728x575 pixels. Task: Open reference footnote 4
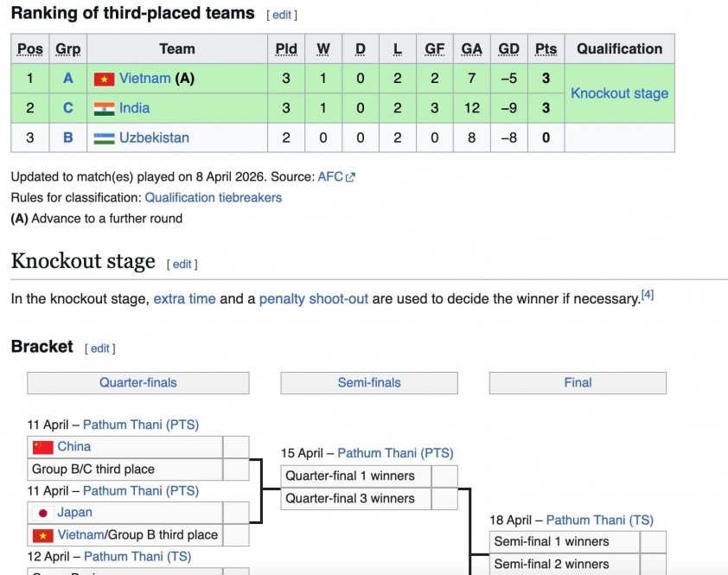647,295
